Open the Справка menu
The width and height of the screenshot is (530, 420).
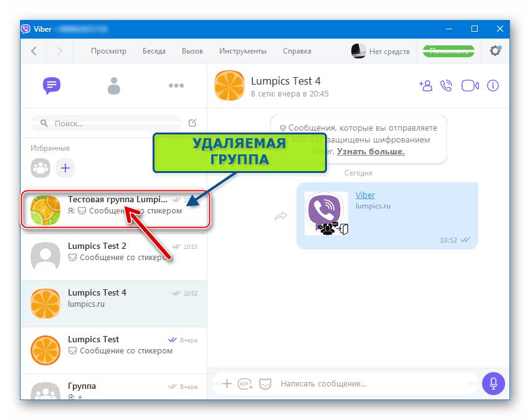click(297, 51)
